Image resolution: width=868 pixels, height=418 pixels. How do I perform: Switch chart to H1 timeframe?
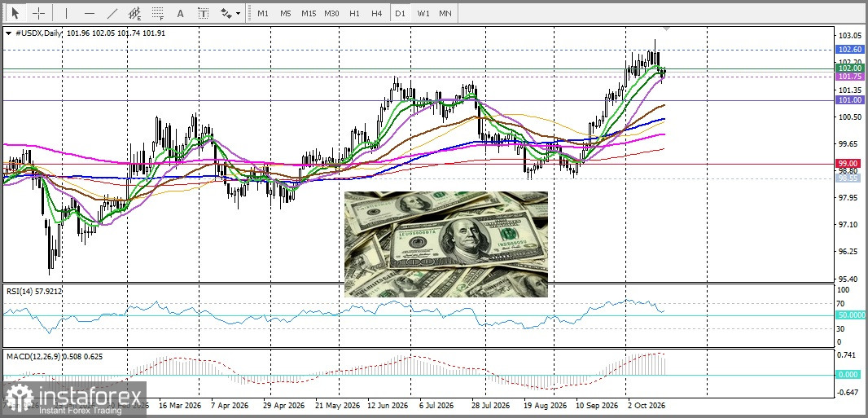[355, 13]
